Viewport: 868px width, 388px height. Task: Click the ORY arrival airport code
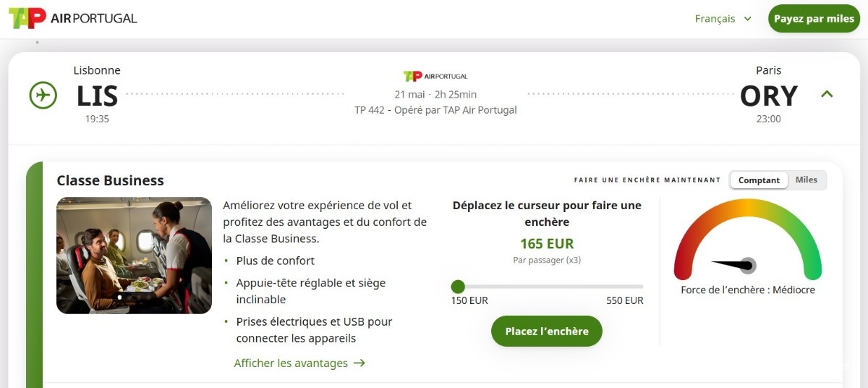coord(769,96)
